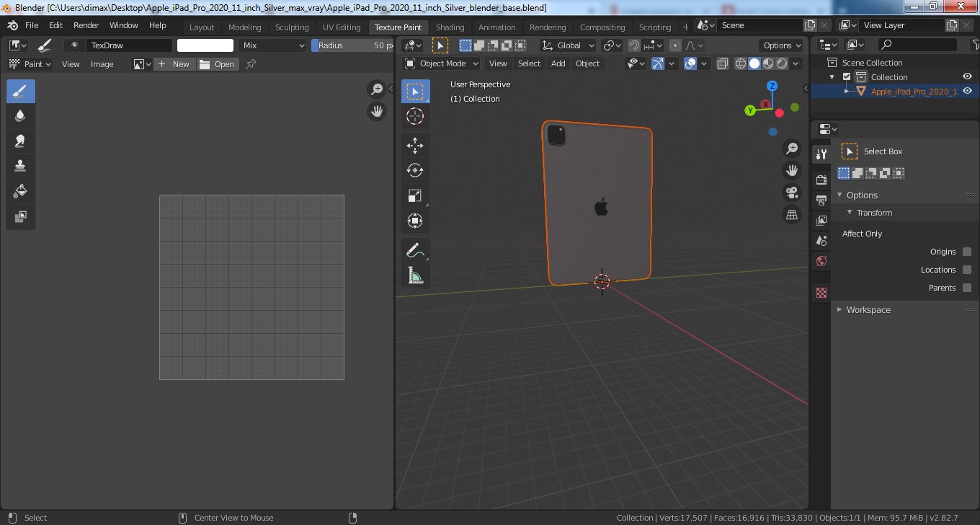This screenshot has width=980, height=525.
Task: Open the View Layer properties tab
Action: coord(821,220)
